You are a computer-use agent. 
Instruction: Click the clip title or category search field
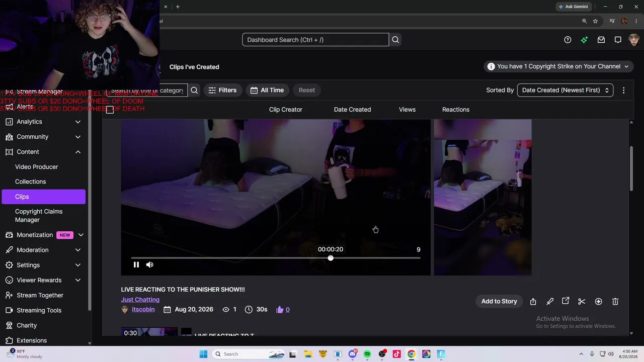click(146, 90)
